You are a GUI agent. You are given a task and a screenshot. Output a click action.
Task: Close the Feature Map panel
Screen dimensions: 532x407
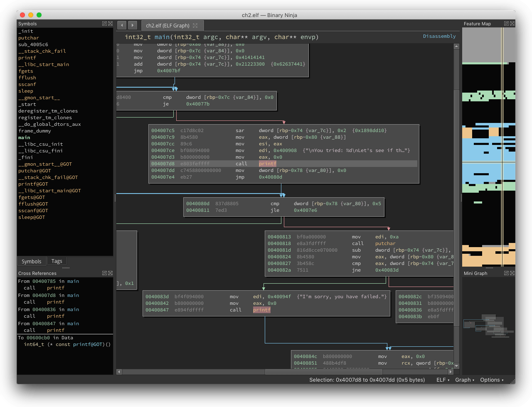point(512,24)
